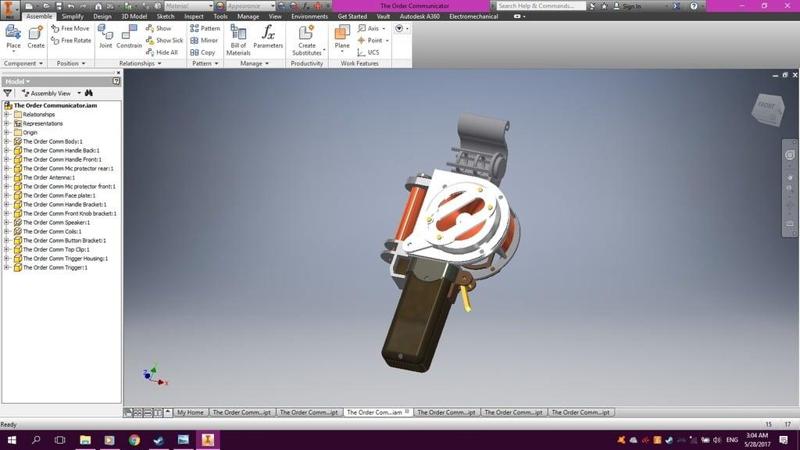This screenshot has height=450, width=800.
Task: Expand The Order Antenna:1 node
Action: click(7, 178)
